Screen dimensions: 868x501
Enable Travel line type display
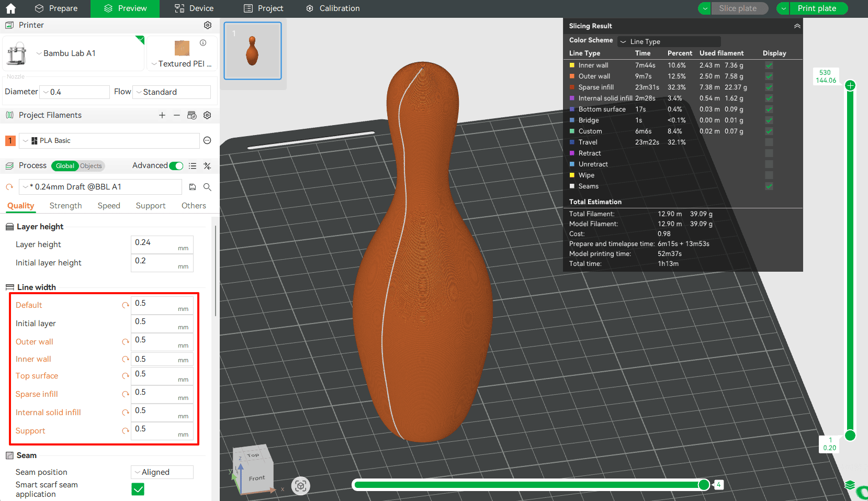(x=769, y=142)
